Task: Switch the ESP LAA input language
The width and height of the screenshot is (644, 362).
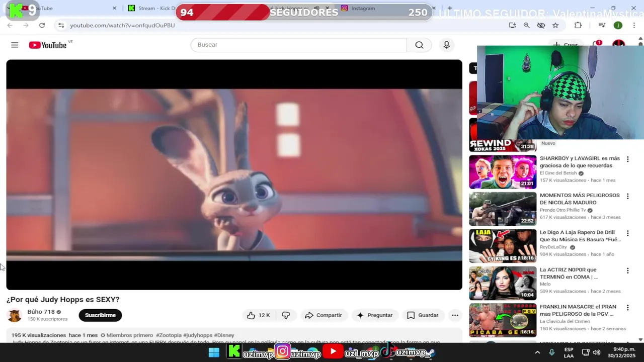Action: (569, 352)
